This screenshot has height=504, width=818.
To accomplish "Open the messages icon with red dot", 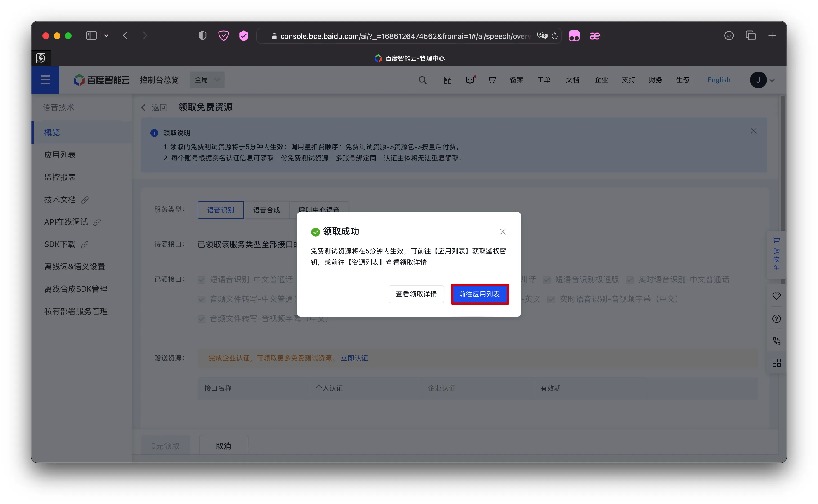I will (470, 80).
